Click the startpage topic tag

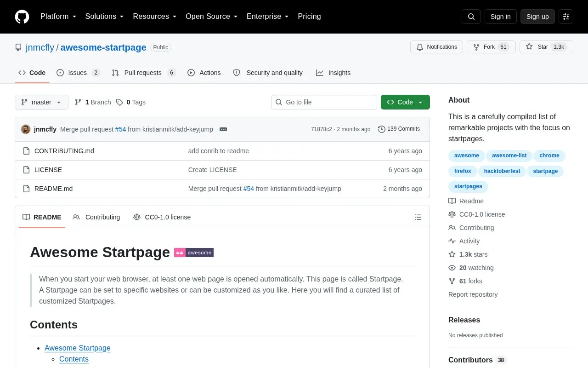click(x=545, y=171)
